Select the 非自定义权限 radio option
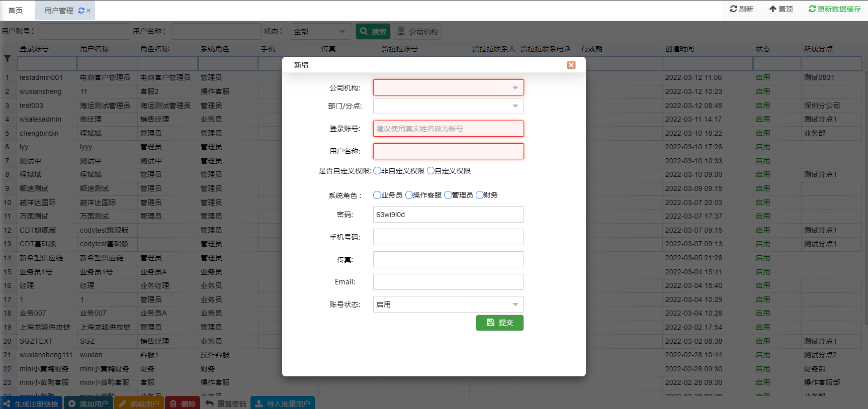The image size is (868, 409). pos(377,171)
